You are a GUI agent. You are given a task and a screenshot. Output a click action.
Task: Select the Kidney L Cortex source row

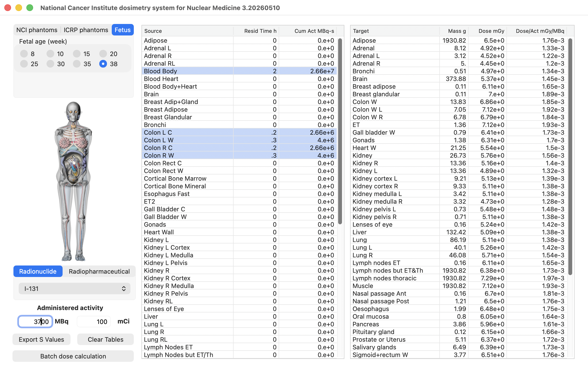(239, 248)
